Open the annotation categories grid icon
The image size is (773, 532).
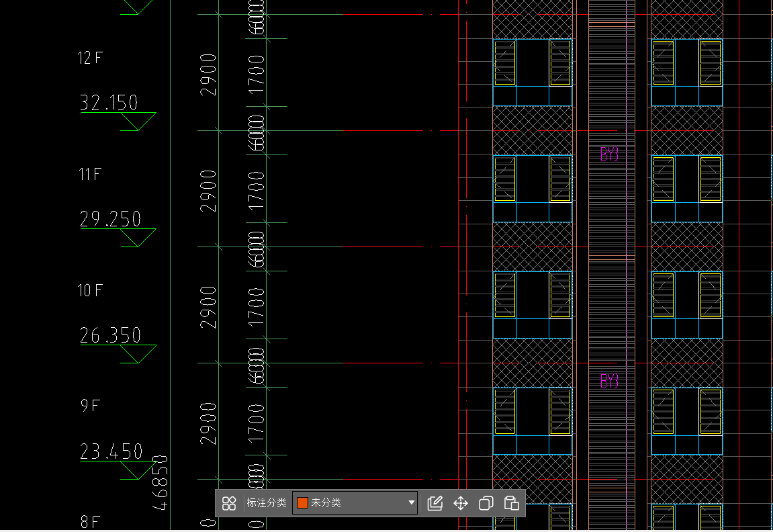pyautogui.click(x=229, y=503)
